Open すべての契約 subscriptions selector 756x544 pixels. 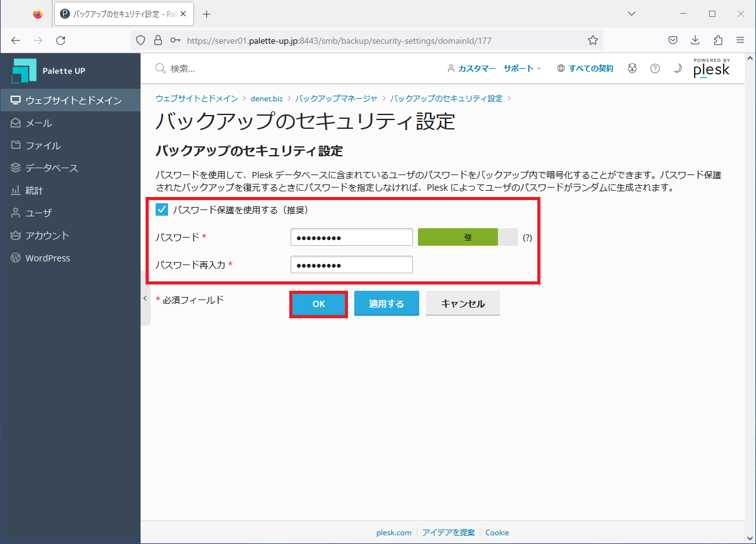coord(585,69)
